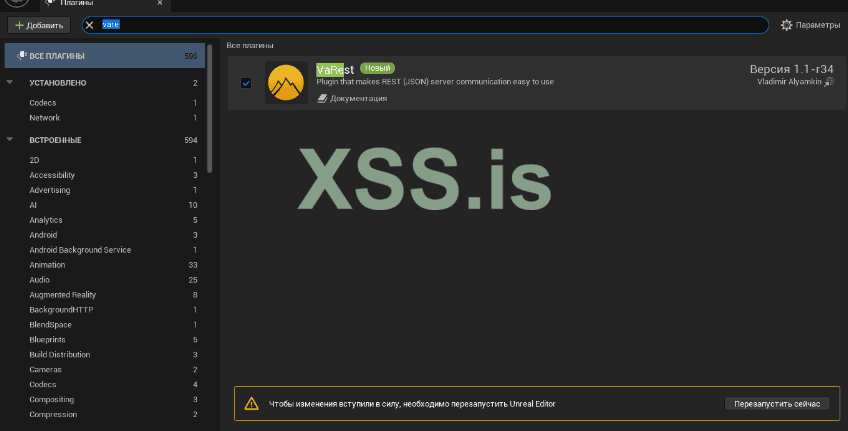The width and height of the screenshot is (848, 431).
Task: Open the AI category
Action: (33, 205)
